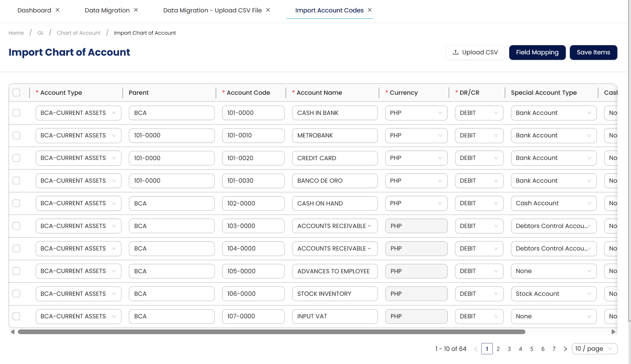Close the Dashboard tab with X icon
The width and height of the screenshot is (631, 364).
[57, 10]
